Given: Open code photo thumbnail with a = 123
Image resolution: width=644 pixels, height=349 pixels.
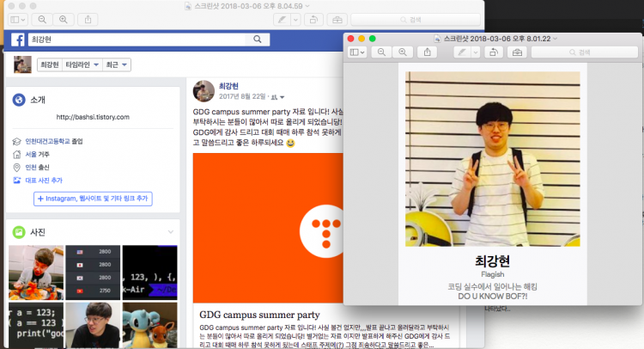Looking at the screenshot, I should [x=36, y=325].
